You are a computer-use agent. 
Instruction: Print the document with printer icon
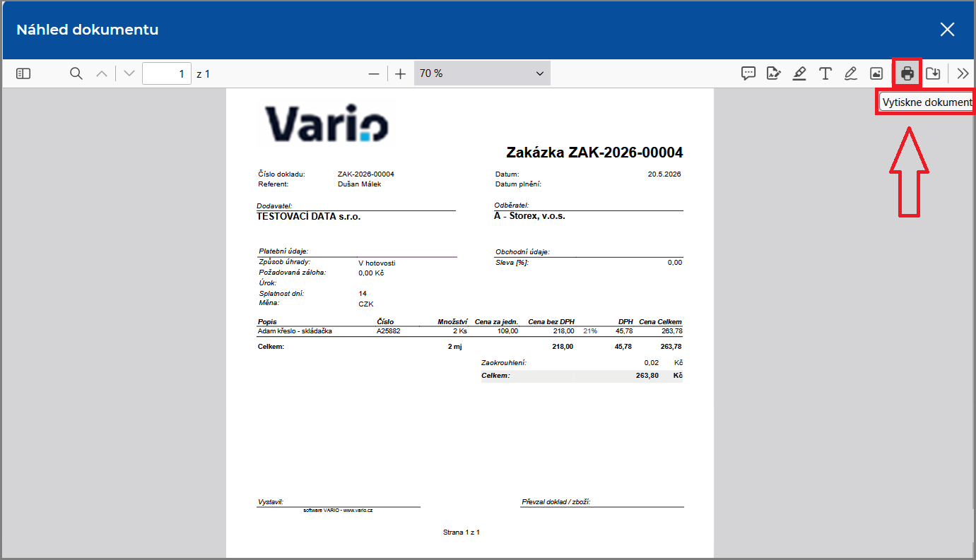pyautogui.click(x=907, y=73)
